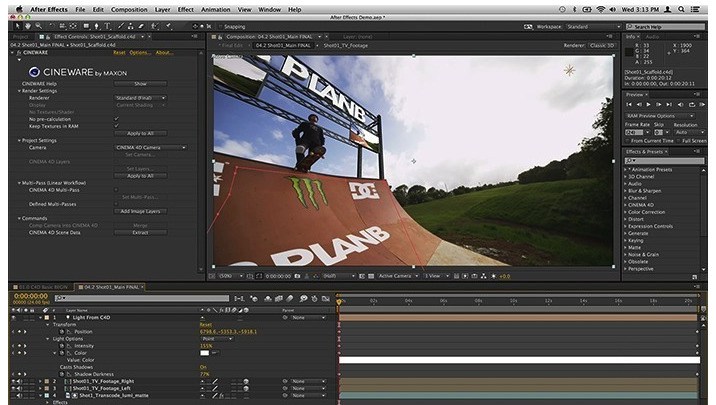Select the Clone Stamp tool
The width and height of the screenshot is (716, 405).
point(131,26)
